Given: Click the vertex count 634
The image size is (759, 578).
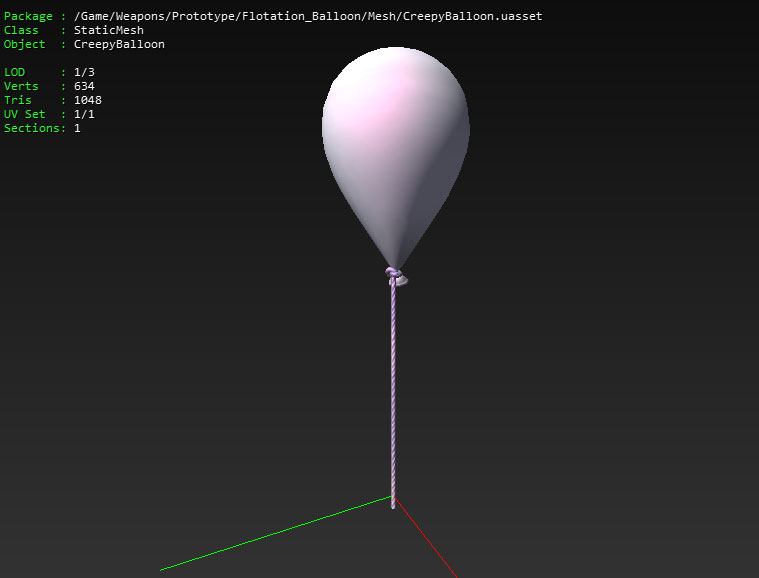Looking at the screenshot, I should click(85, 87).
